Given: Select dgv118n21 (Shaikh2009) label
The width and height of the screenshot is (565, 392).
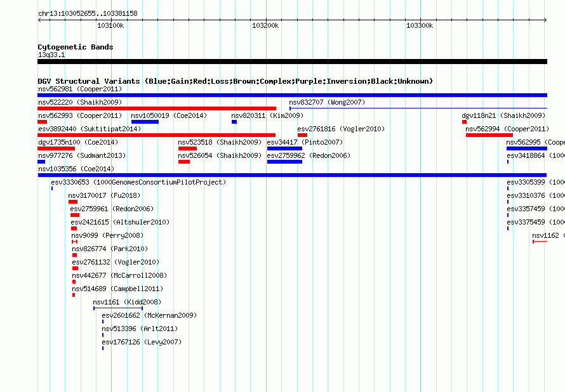Looking at the screenshot, I should 503,115.
